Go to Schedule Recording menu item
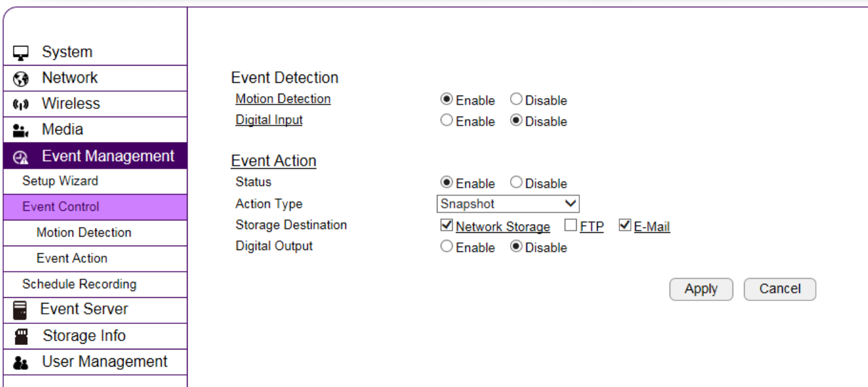 click(79, 285)
